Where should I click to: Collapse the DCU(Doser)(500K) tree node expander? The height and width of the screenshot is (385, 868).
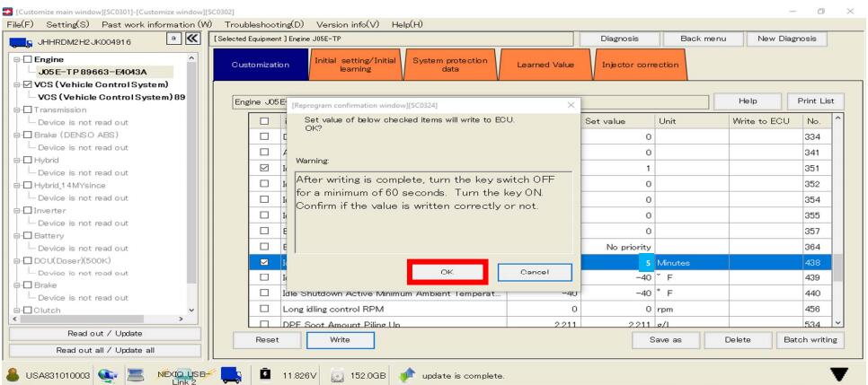pos(17,260)
